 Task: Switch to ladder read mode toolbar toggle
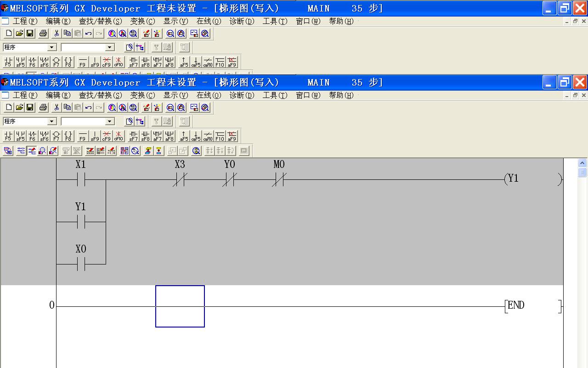tap(21, 151)
